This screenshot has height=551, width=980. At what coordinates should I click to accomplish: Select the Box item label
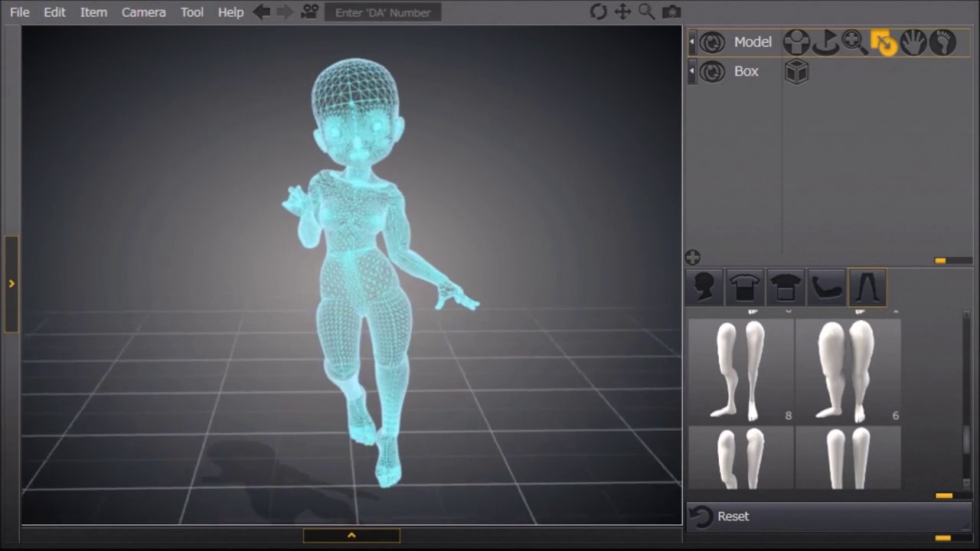tap(746, 71)
